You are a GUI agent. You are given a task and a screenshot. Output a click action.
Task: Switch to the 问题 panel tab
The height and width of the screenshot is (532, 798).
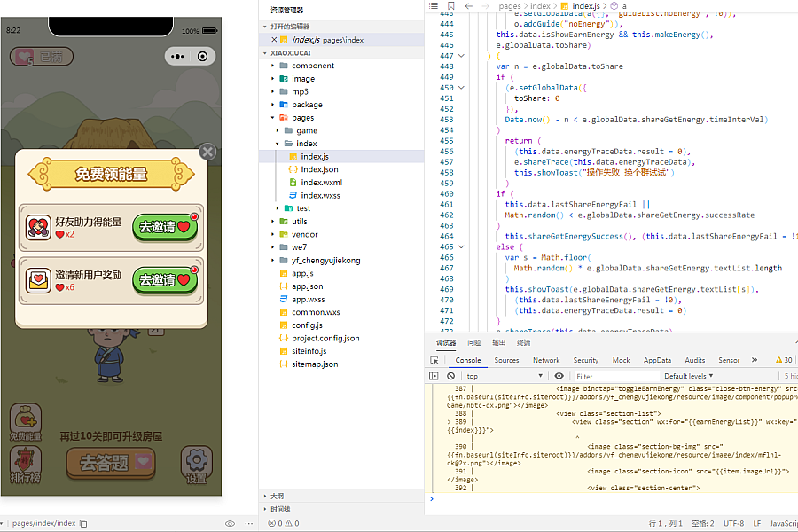pyautogui.click(x=474, y=342)
